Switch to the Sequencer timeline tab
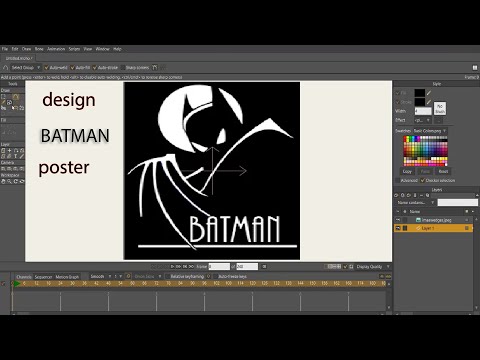 point(43,277)
